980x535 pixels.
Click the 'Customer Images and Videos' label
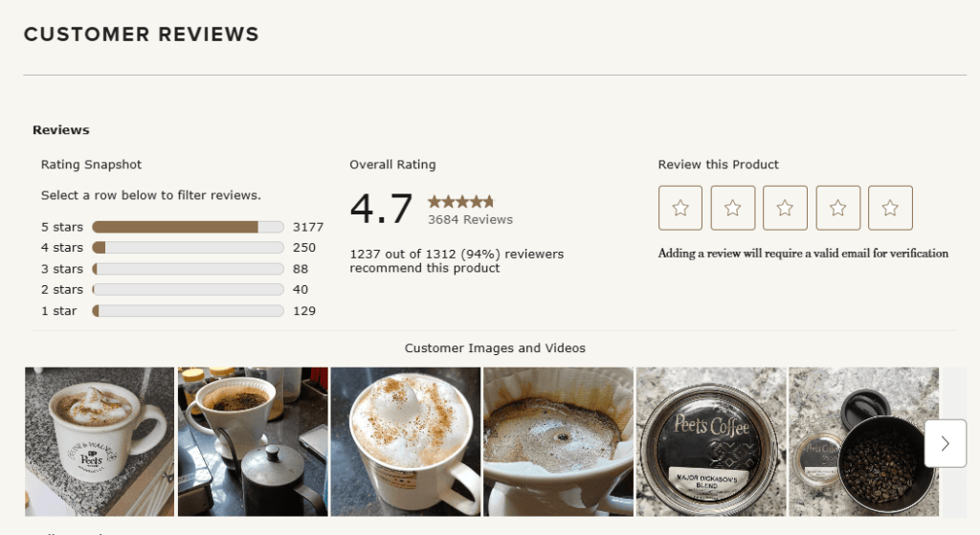pyautogui.click(x=495, y=348)
